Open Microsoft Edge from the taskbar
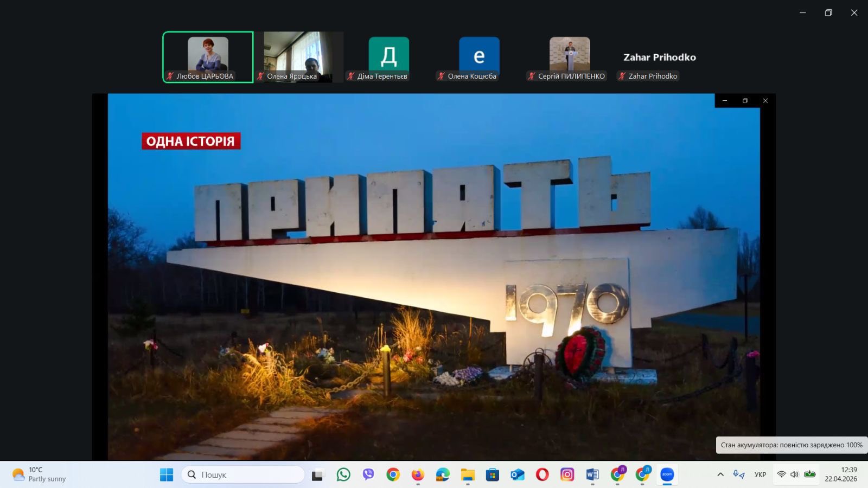Viewport: 868px width, 488px height. [x=443, y=475]
